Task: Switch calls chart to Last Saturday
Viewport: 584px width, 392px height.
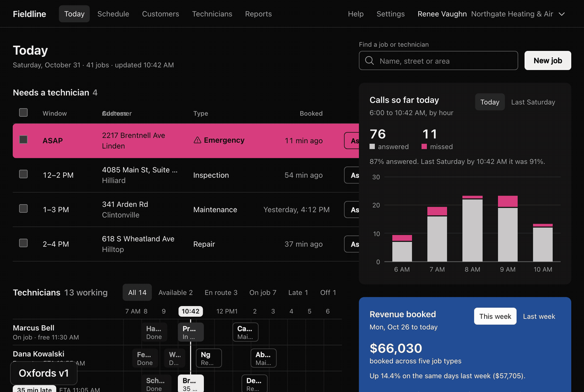Action: (x=533, y=102)
